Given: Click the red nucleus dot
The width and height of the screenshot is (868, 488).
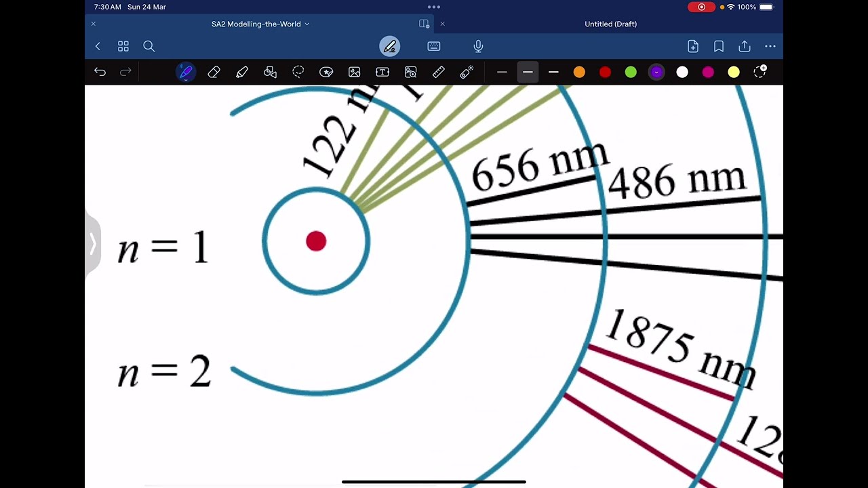Looking at the screenshot, I should tap(316, 241).
